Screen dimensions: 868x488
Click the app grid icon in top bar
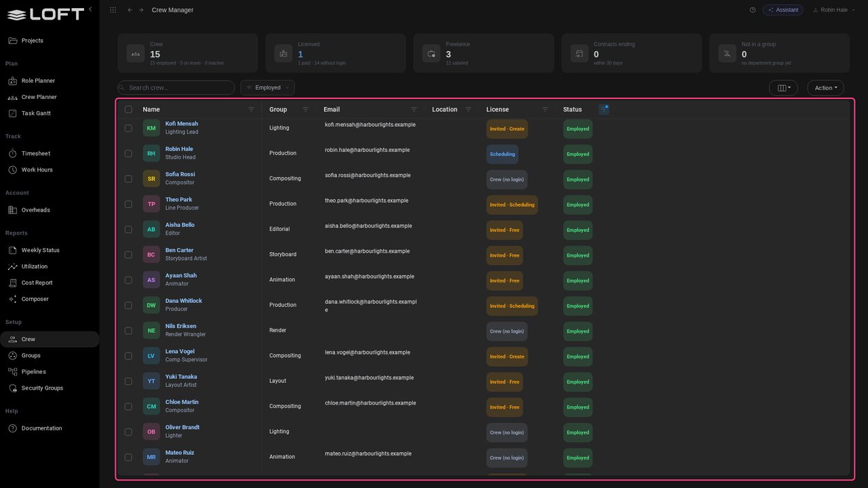point(113,10)
